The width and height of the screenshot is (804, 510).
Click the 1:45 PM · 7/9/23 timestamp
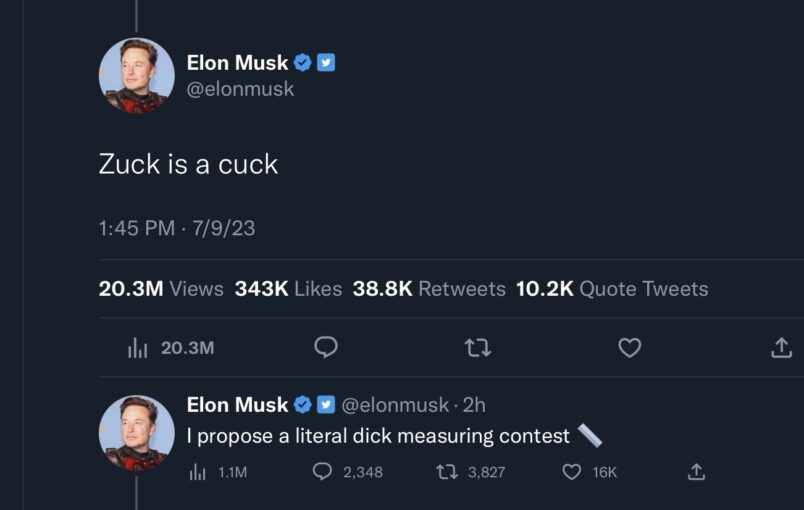click(x=177, y=228)
